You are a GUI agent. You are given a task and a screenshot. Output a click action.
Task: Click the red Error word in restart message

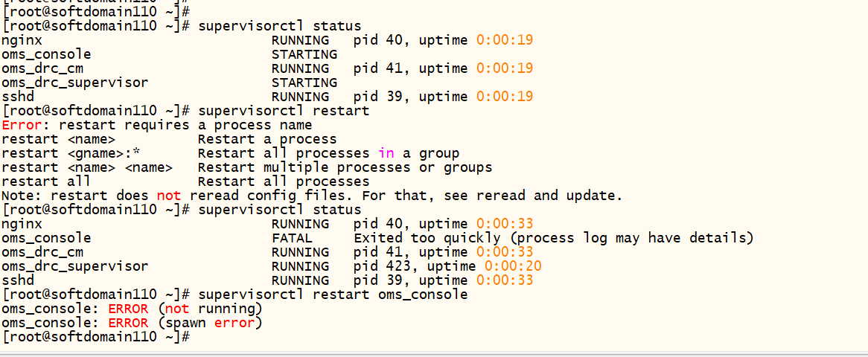tap(21, 124)
